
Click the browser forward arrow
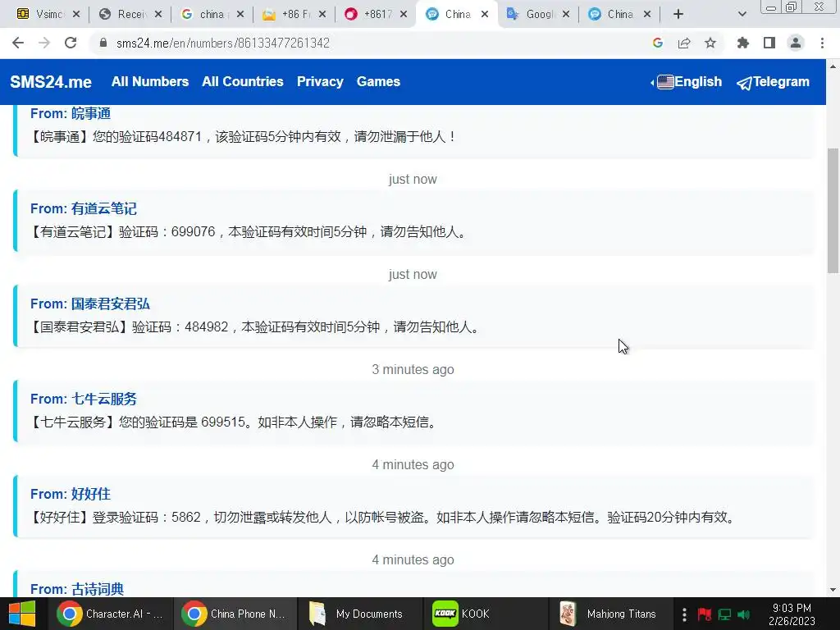click(44, 43)
